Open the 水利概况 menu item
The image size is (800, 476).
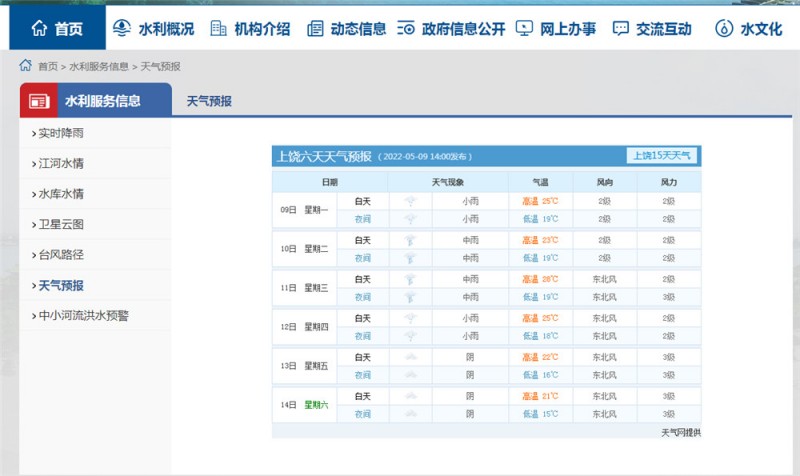[x=166, y=29]
